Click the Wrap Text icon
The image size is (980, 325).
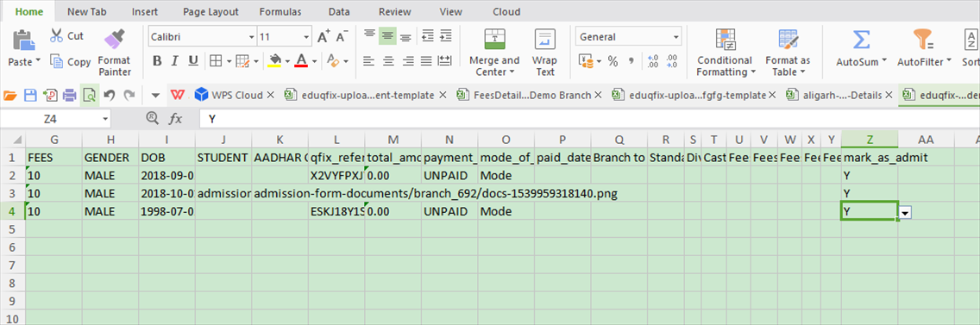click(x=545, y=40)
